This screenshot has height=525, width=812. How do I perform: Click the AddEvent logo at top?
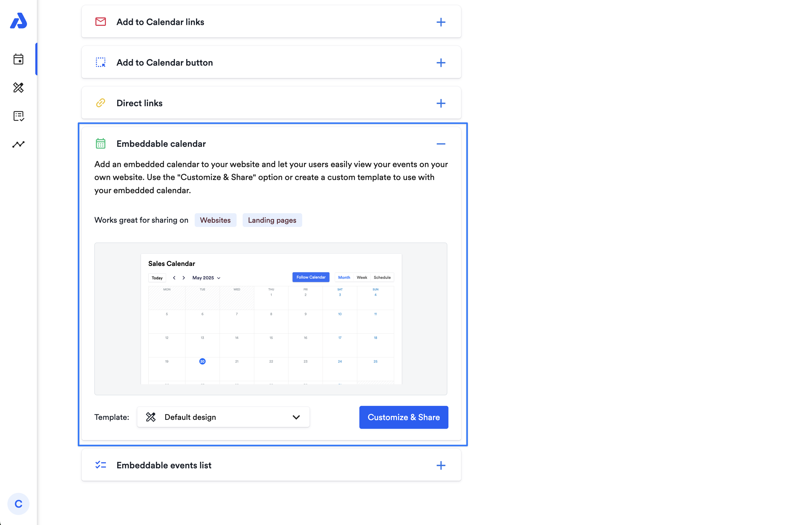tap(18, 21)
